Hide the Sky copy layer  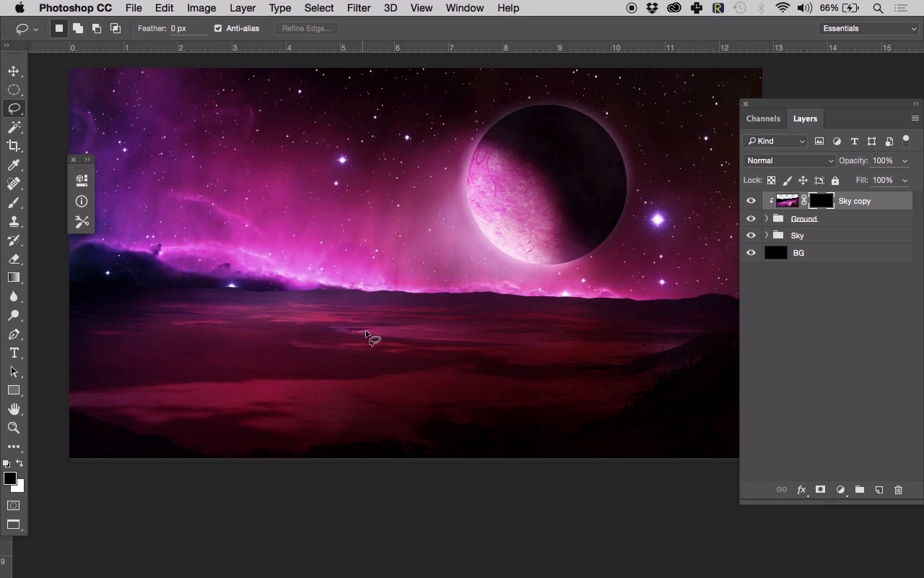[x=751, y=201]
